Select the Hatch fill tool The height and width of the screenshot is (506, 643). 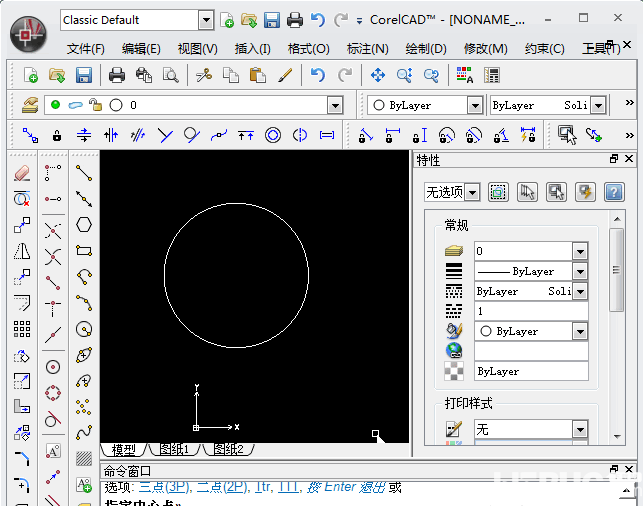click(x=84, y=458)
